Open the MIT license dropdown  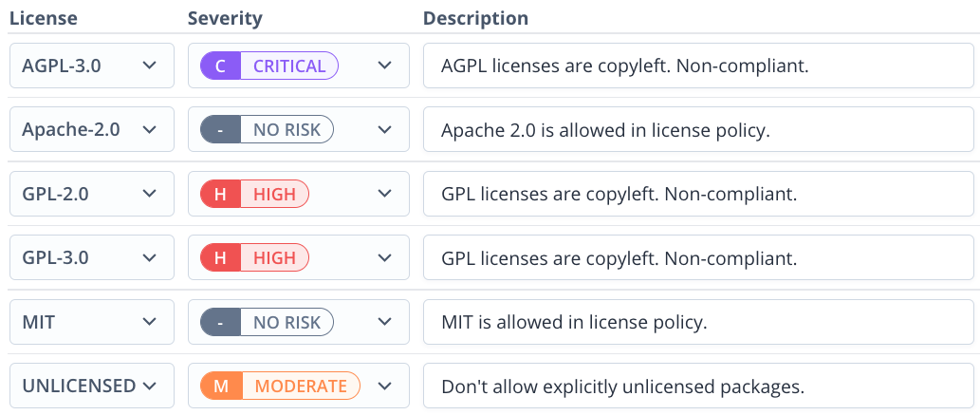point(92,322)
